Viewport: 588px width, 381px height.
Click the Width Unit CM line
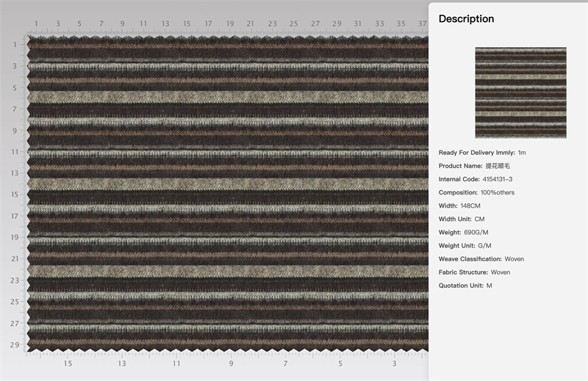462,219
